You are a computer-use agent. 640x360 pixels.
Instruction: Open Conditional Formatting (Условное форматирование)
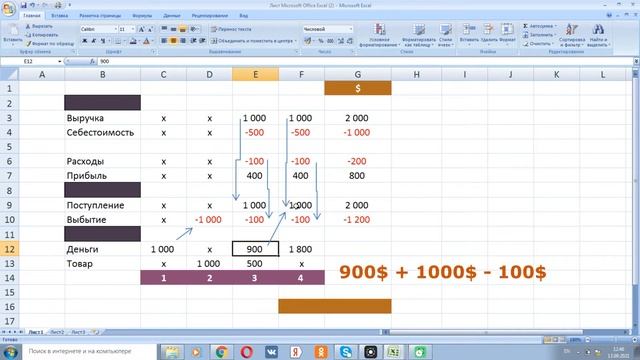click(x=380, y=35)
